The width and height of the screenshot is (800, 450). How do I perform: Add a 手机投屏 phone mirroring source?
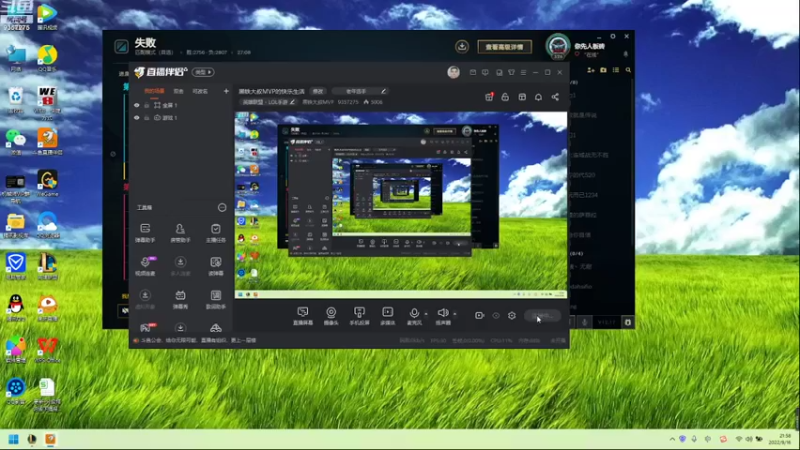coord(359,316)
